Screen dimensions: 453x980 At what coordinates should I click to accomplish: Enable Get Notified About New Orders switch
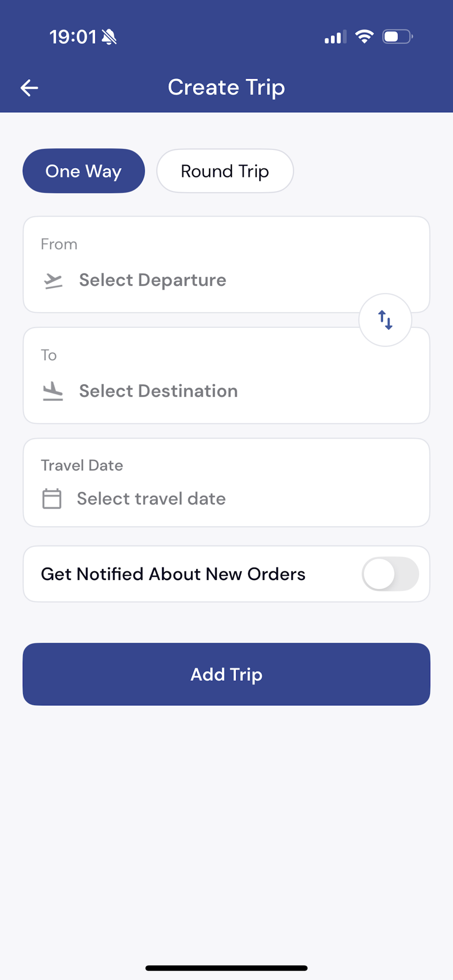(390, 574)
